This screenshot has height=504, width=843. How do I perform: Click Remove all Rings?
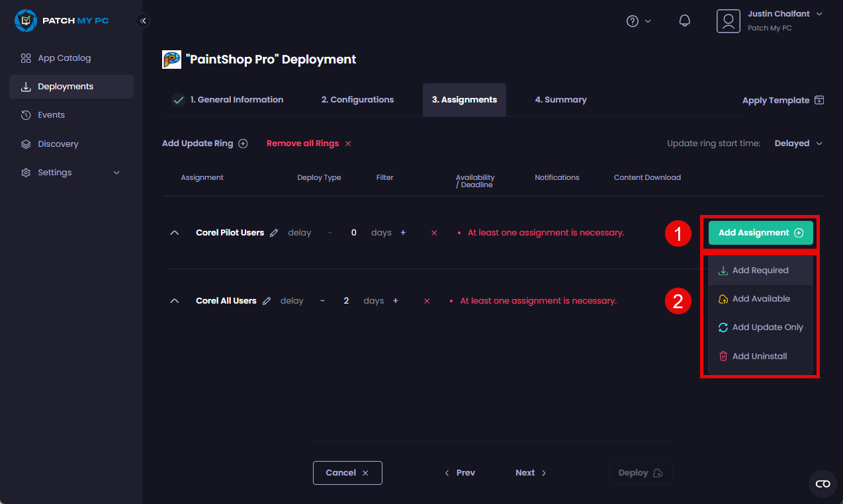(302, 143)
